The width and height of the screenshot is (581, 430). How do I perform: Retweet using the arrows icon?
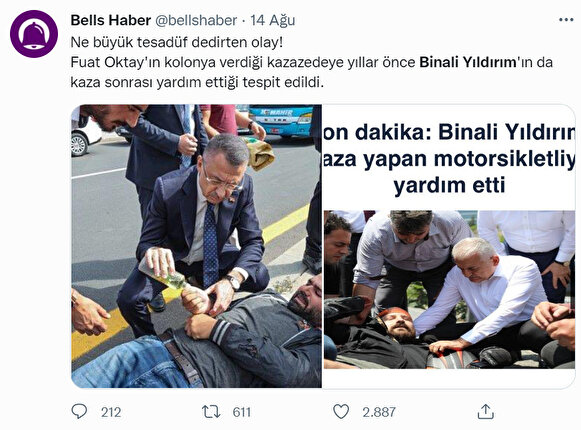[x=211, y=411]
